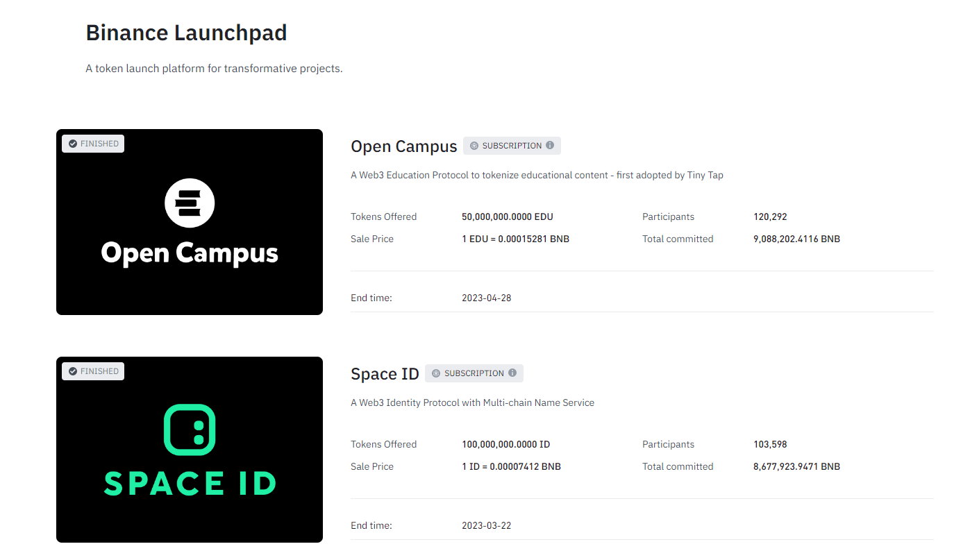Viewport: 970px width, 560px height.
Task: Click the coin icon in Space ID subscription tag
Action: pos(436,373)
